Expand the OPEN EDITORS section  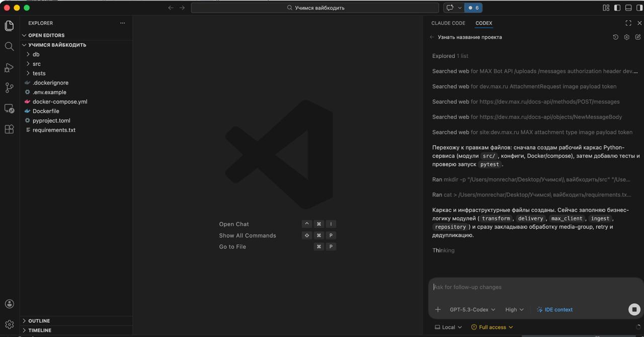76,35
